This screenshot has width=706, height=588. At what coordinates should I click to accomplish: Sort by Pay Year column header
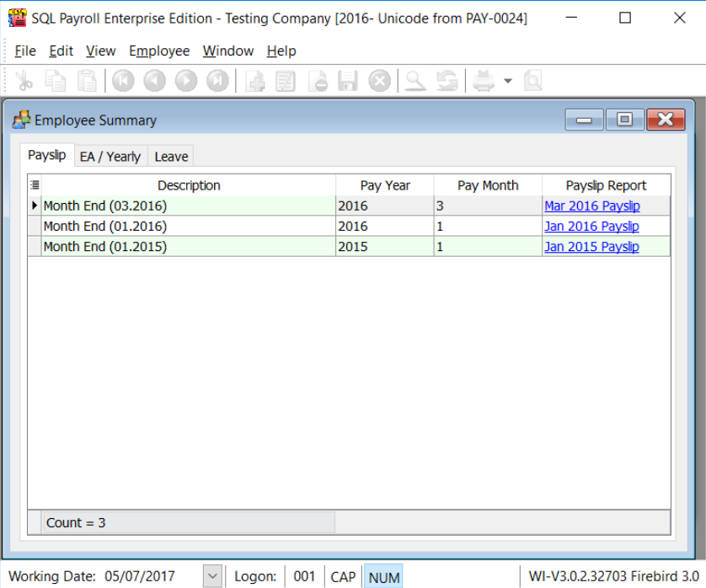tap(384, 185)
